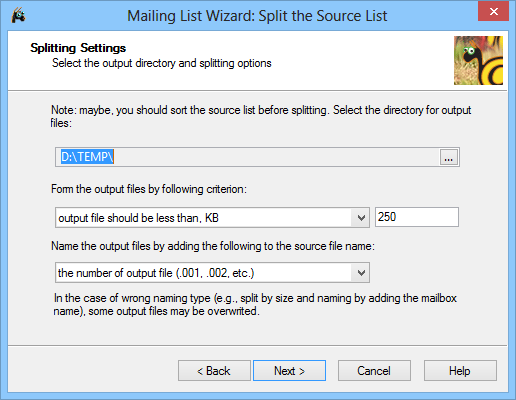Click the "Form the output files" criterion label
516x400 pixels.
click(149, 189)
